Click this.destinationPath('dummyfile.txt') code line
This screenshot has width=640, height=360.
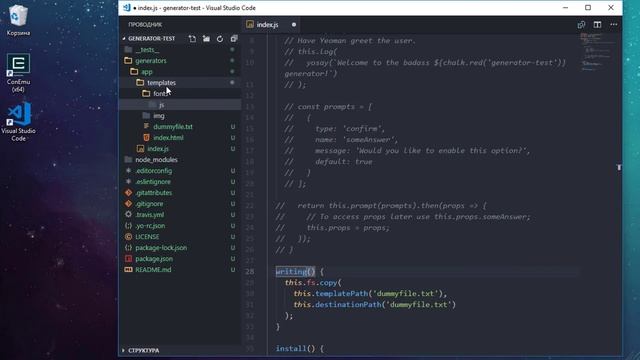[x=374, y=304]
